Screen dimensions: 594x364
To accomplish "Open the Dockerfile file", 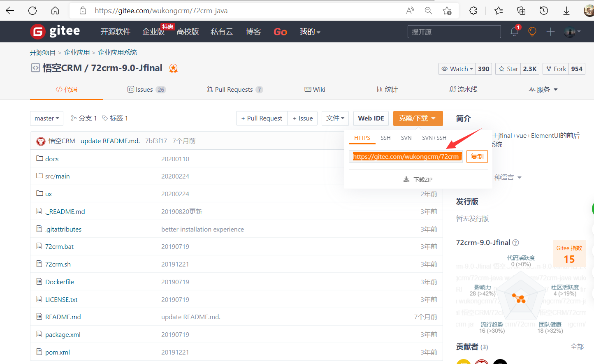I will (x=60, y=282).
